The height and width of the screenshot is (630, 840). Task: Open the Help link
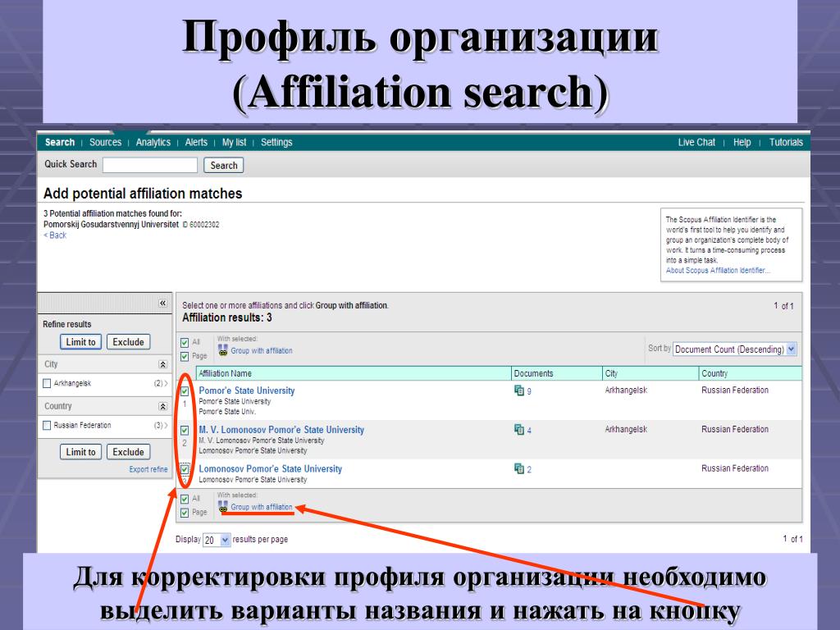pyautogui.click(x=742, y=143)
